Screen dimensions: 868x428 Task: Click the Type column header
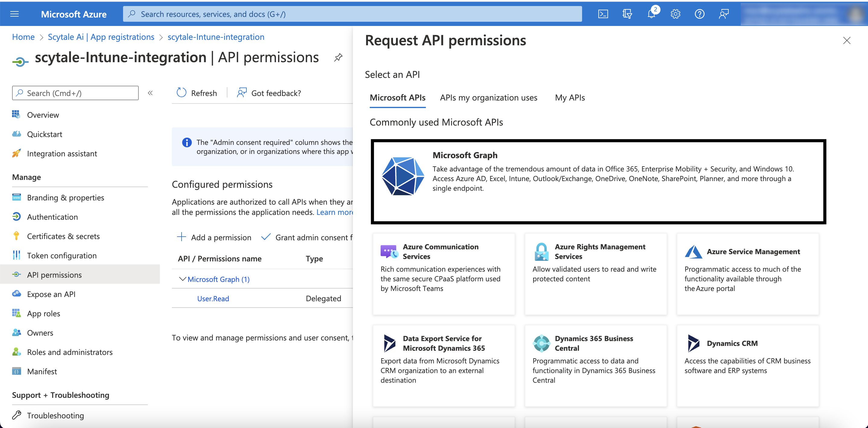(x=314, y=259)
